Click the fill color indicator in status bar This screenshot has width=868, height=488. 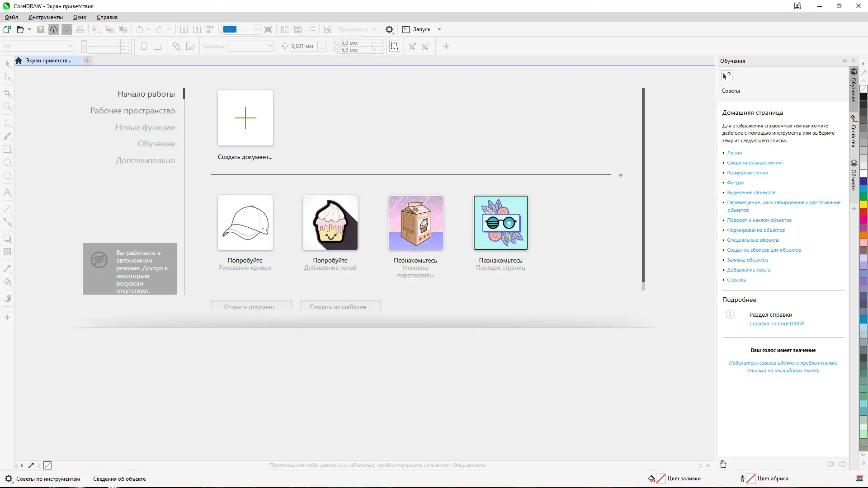coord(660,479)
